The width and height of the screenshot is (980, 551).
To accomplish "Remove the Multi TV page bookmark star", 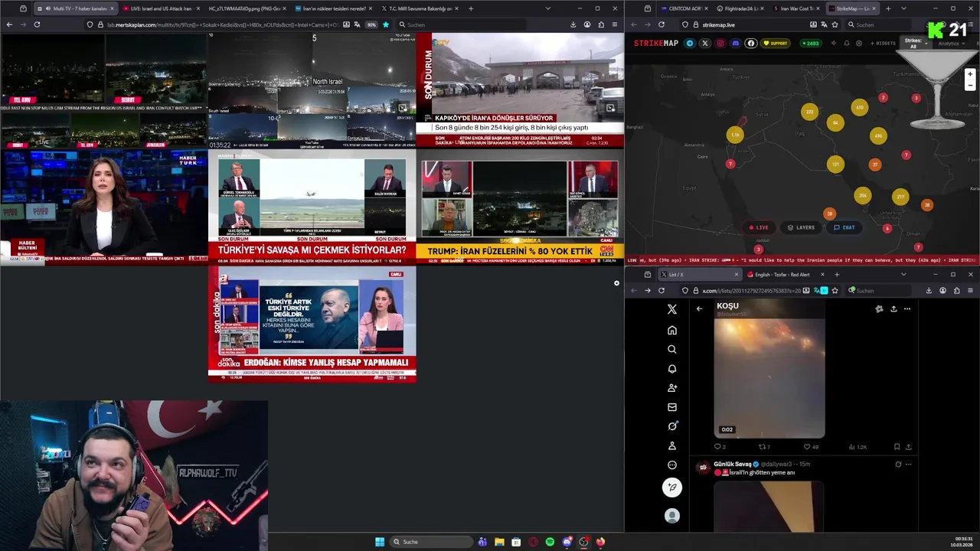I will coord(386,24).
